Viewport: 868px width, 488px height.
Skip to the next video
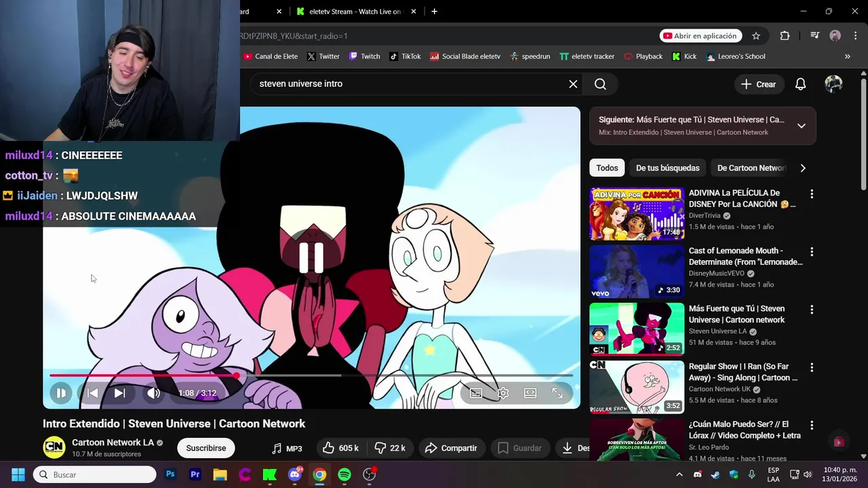click(x=119, y=393)
